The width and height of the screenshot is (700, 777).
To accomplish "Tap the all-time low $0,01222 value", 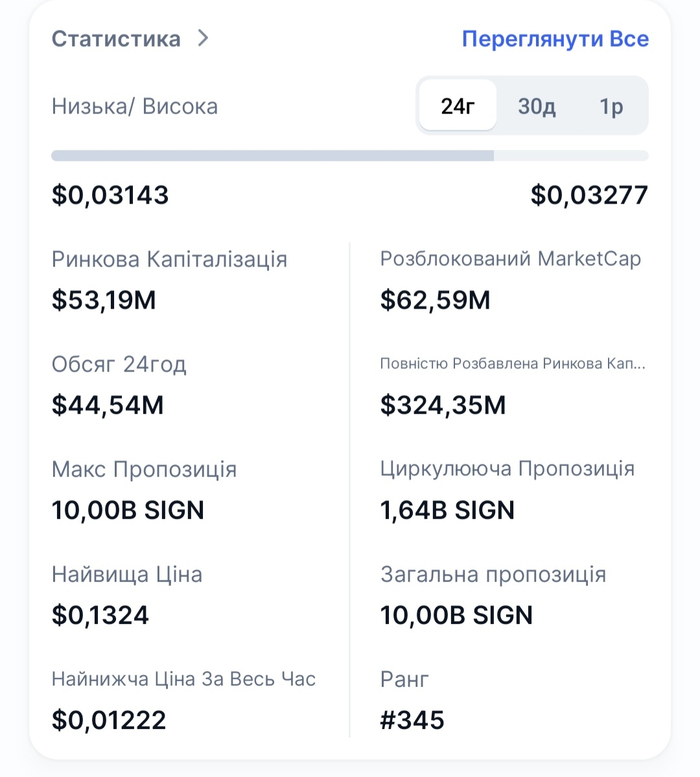I will point(109,721).
